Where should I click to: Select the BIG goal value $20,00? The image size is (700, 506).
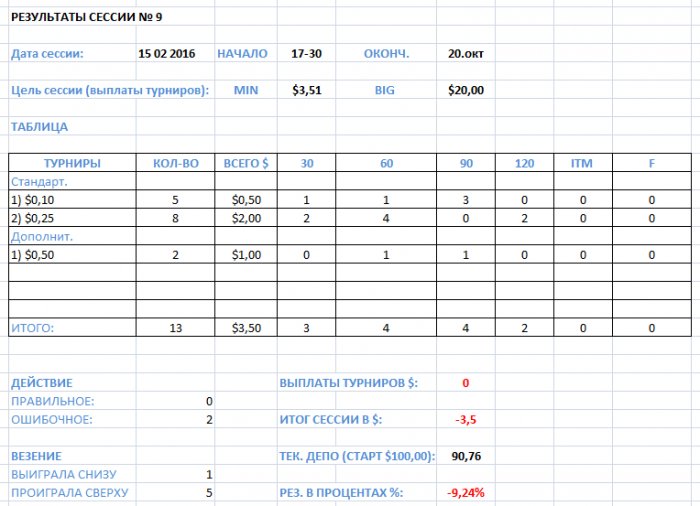pyautogui.click(x=466, y=90)
